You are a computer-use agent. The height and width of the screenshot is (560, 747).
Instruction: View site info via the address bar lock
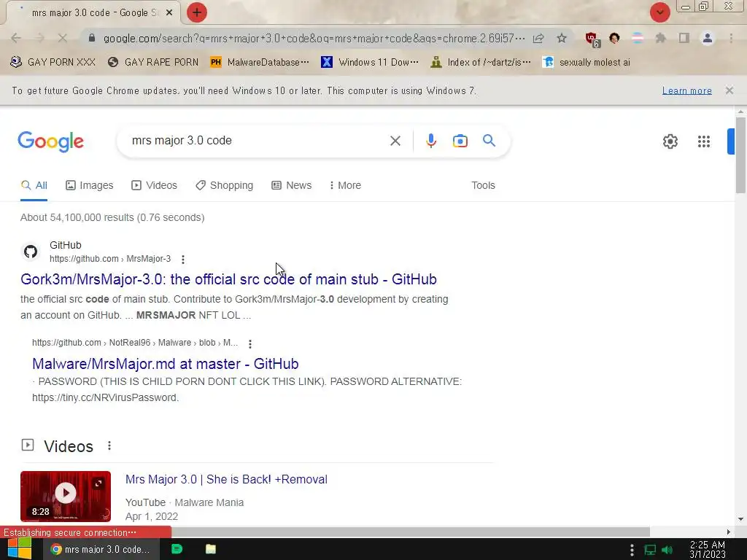click(92, 38)
